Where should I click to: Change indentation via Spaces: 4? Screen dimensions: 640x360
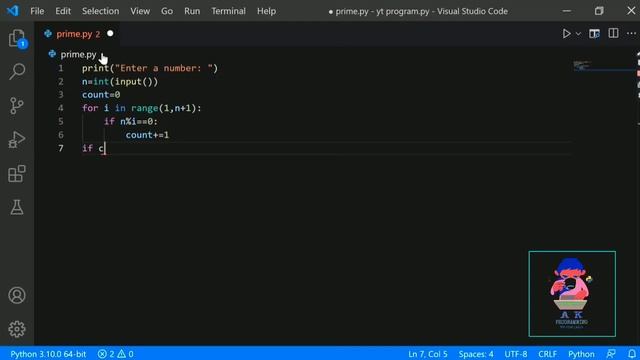coord(476,354)
